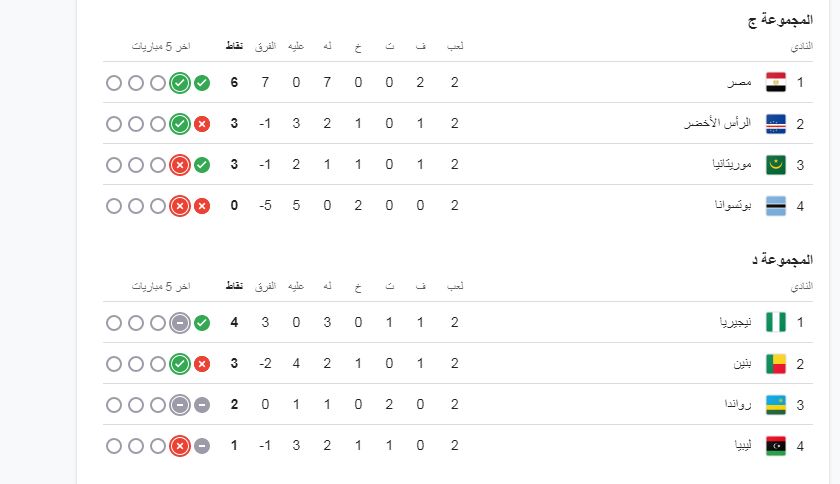This screenshot has width=840, height=484.
Task: Click the Mauritania flag icon
Action: pos(775,165)
